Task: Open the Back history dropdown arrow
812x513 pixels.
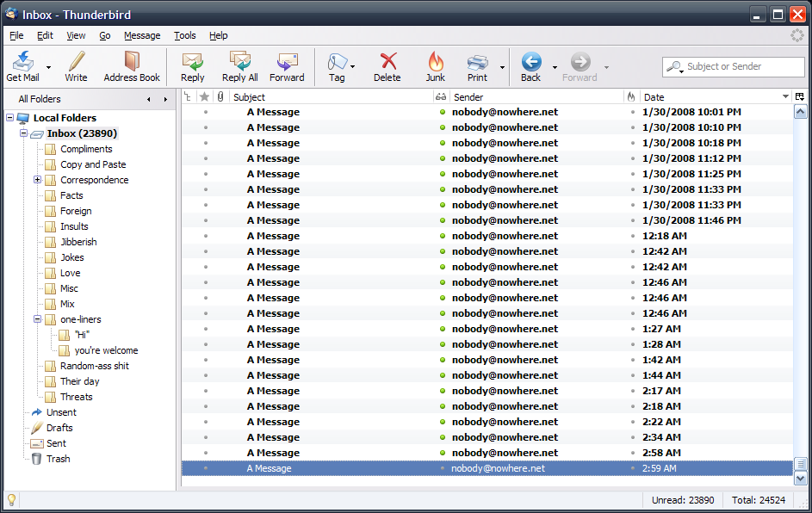Action: coord(555,67)
